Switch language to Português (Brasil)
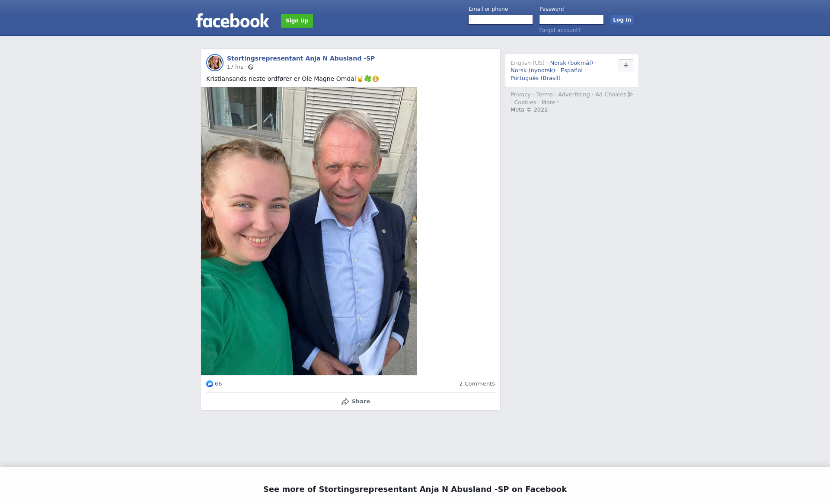Screen dimensions: 830x504 [535, 78]
